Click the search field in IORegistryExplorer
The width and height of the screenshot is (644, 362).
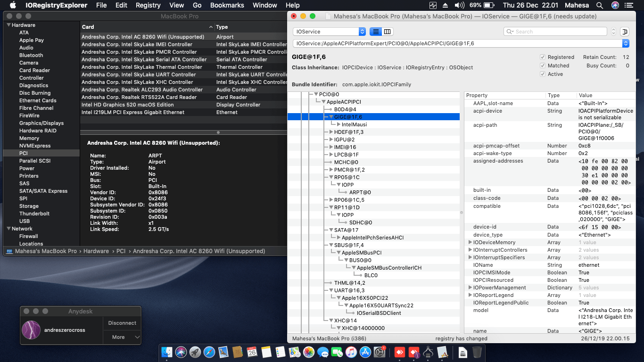click(x=555, y=32)
